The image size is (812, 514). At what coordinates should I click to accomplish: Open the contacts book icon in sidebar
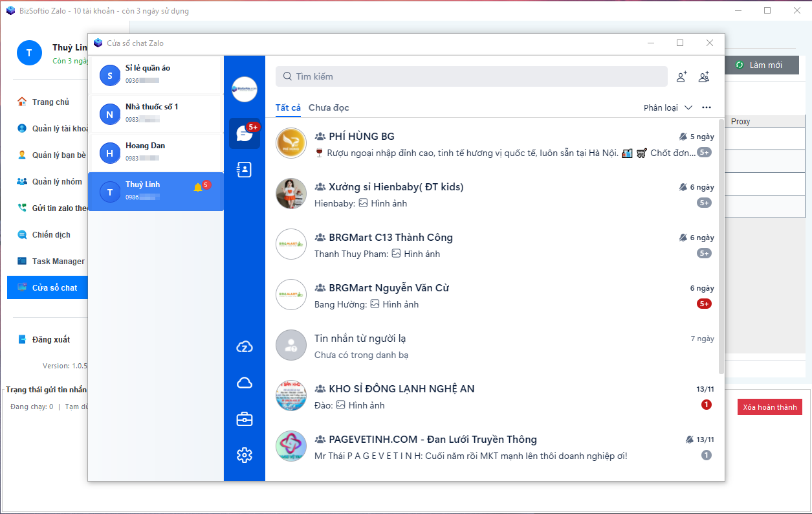245,169
